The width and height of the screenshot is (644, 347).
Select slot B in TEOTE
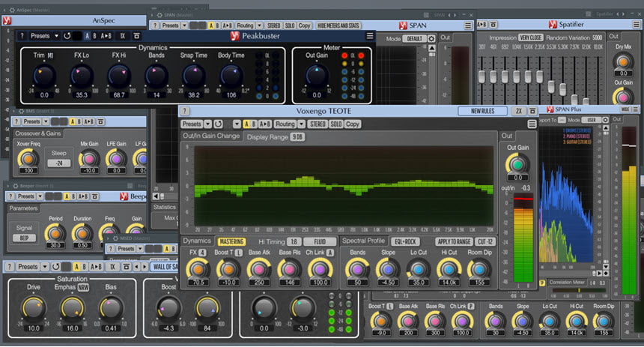coord(254,124)
